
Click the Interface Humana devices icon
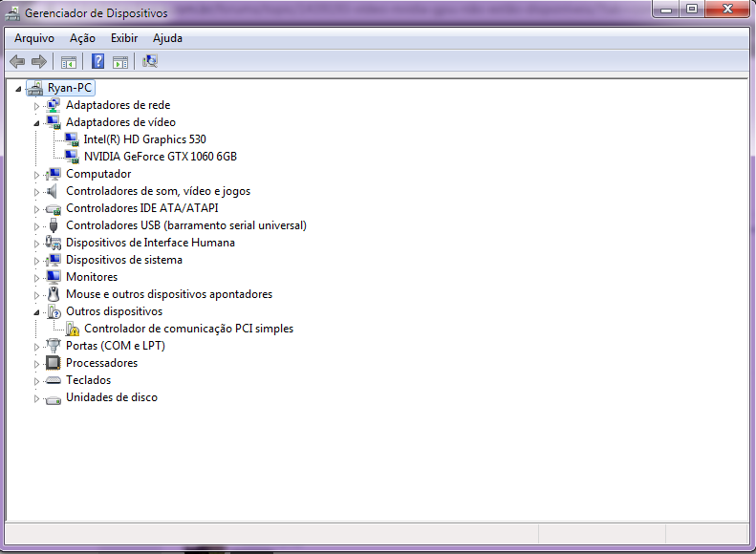(53, 243)
